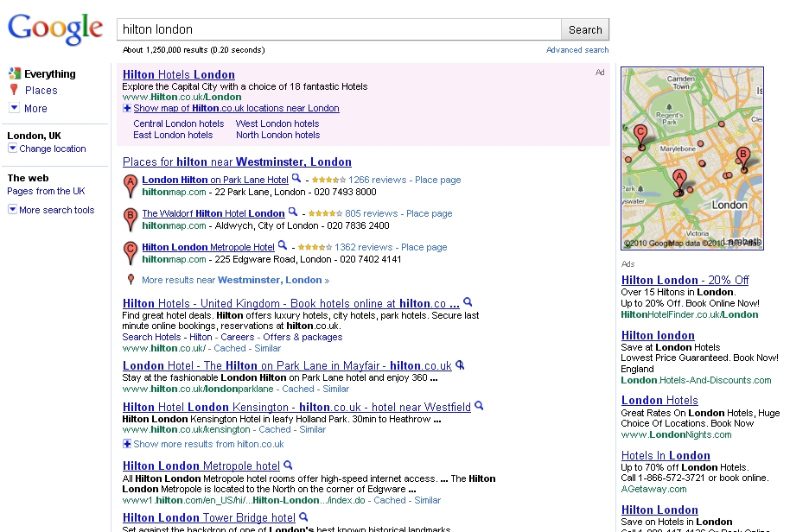
Task: Expand Show more results from hilton.co.uk plus box
Action: pyautogui.click(x=127, y=444)
